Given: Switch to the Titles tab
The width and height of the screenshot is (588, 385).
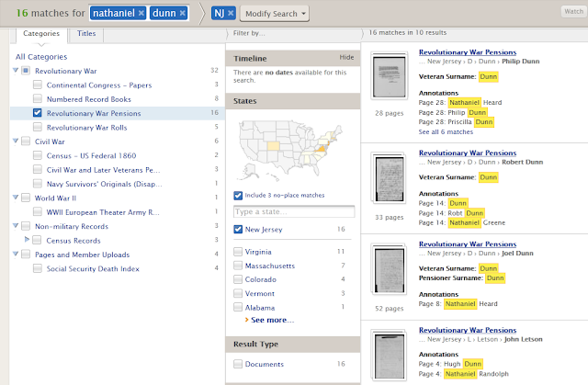Looking at the screenshot, I should point(86,34).
